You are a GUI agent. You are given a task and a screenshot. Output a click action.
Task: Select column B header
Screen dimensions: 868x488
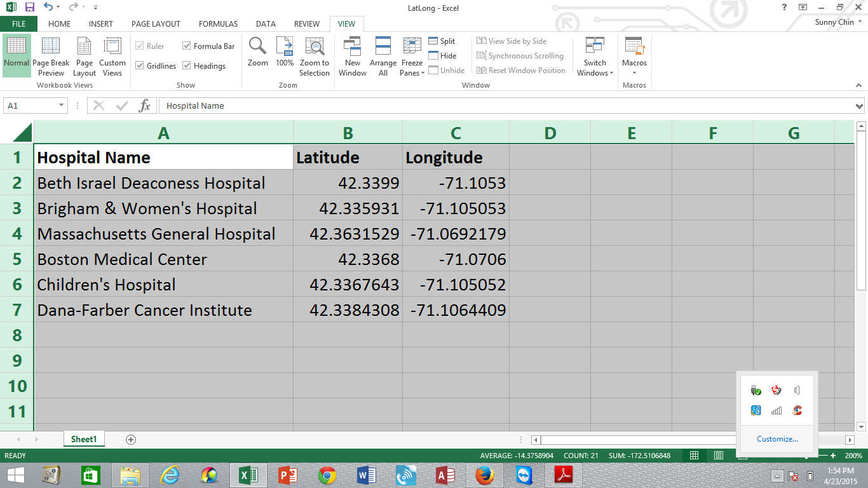tap(348, 133)
